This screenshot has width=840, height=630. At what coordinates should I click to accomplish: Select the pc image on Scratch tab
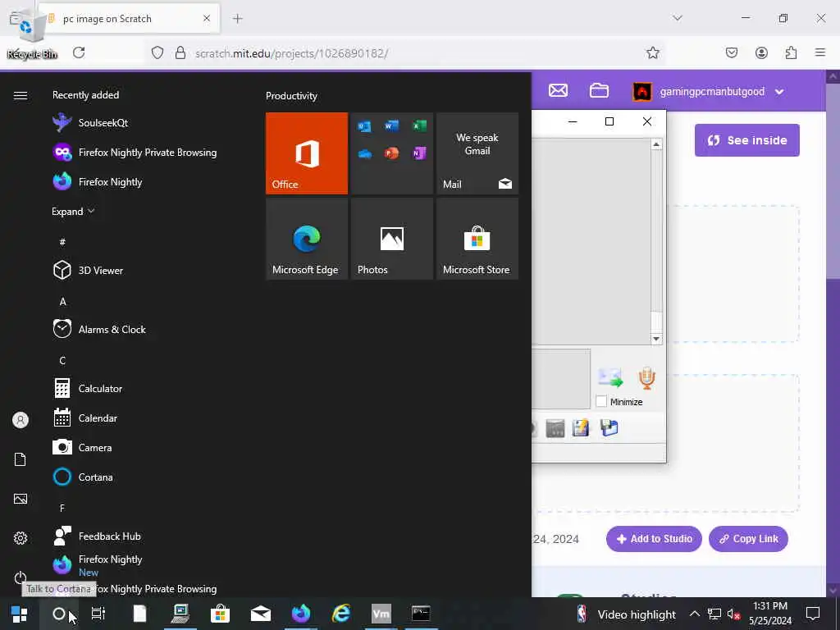click(129, 19)
